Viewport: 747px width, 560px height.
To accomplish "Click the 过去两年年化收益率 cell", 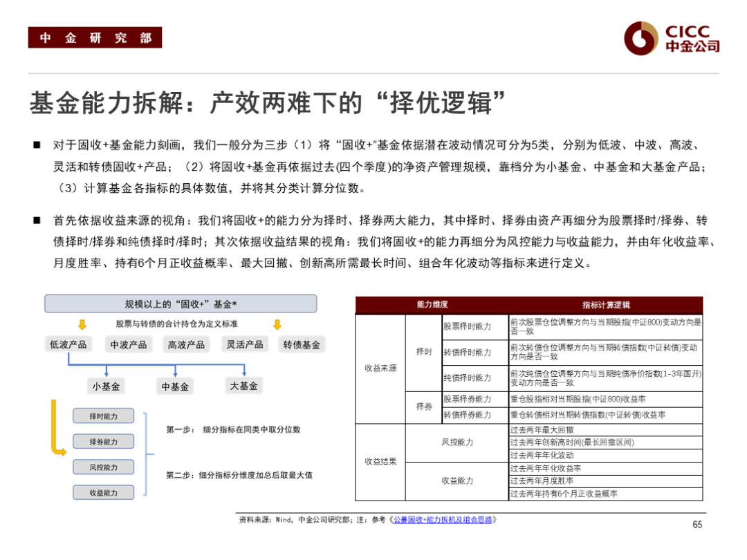I will 605,468.
